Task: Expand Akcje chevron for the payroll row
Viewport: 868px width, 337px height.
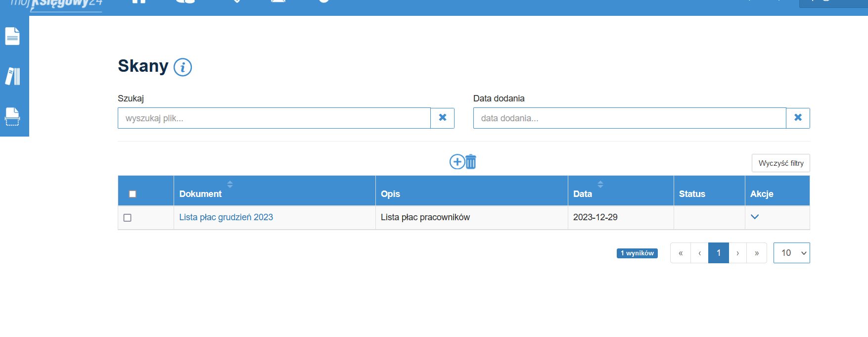Action: point(755,217)
